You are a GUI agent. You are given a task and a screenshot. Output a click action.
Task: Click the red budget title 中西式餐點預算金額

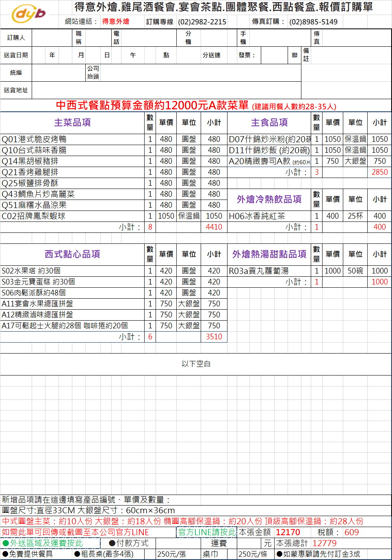click(196, 106)
